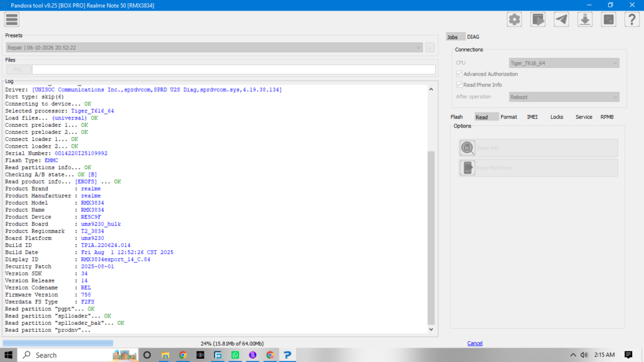Click the PAC file button
644x362 pixels.
[18, 69]
